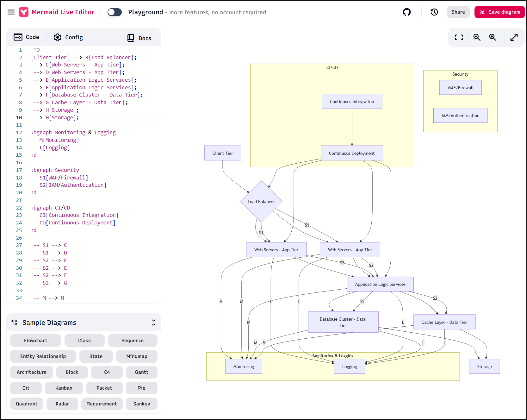Open the version history icon

tap(434, 12)
